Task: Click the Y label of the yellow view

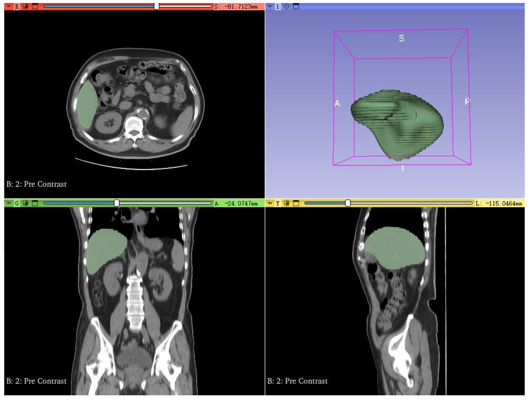Action: [278, 203]
